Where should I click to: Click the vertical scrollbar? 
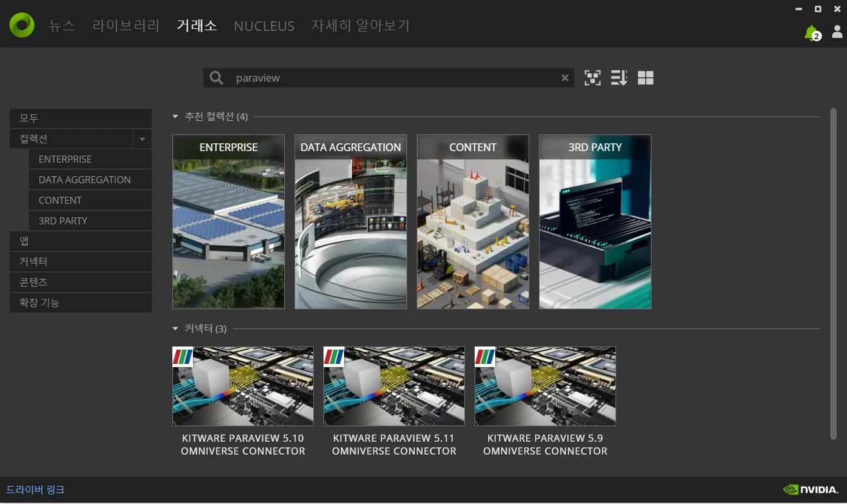(x=833, y=273)
